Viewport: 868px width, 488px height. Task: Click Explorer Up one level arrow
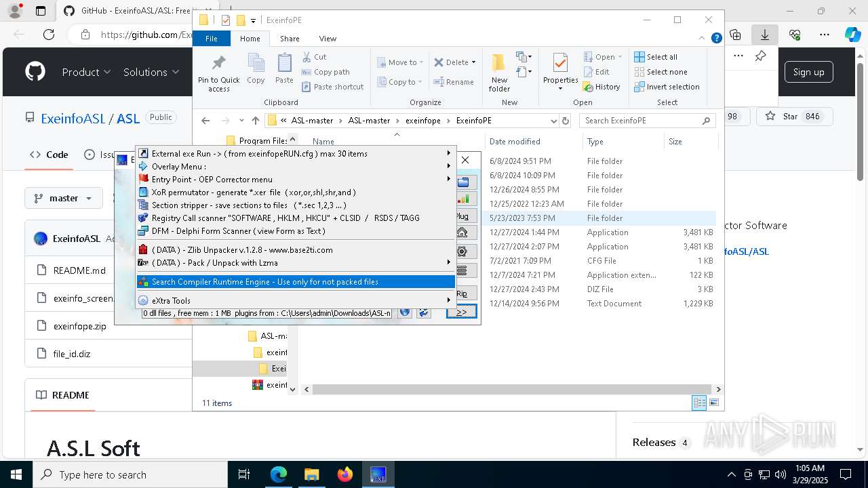click(255, 121)
